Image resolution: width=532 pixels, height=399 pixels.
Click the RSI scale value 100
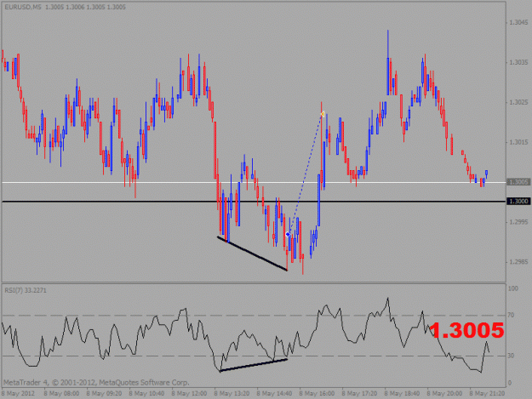pos(512,288)
